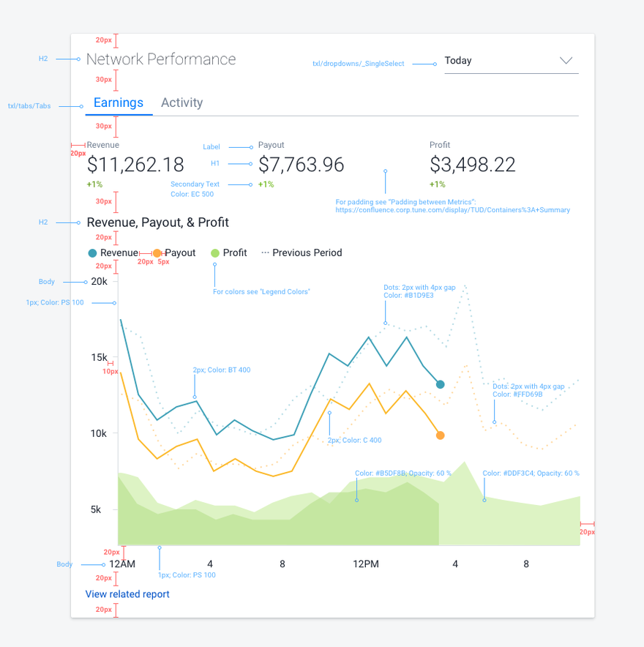The image size is (644, 647).
Task: Click the $3,498.22 Profit metric value
Action: click(472, 165)
